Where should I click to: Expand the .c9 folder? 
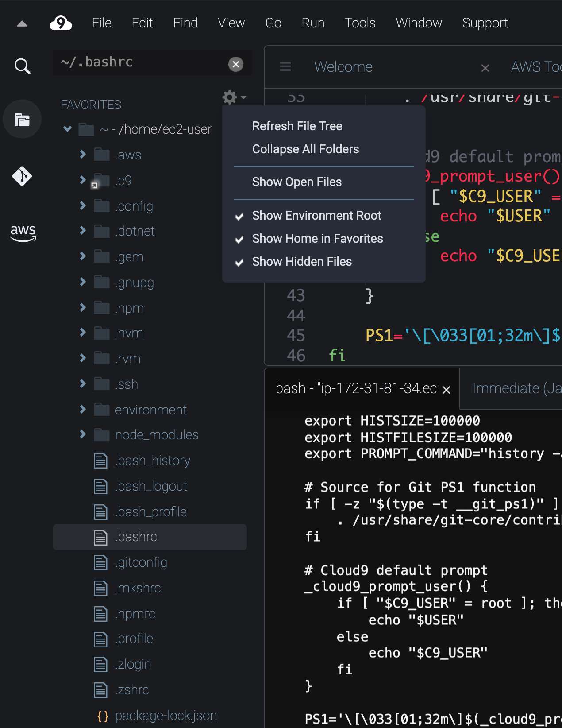(x=83, y=180)
